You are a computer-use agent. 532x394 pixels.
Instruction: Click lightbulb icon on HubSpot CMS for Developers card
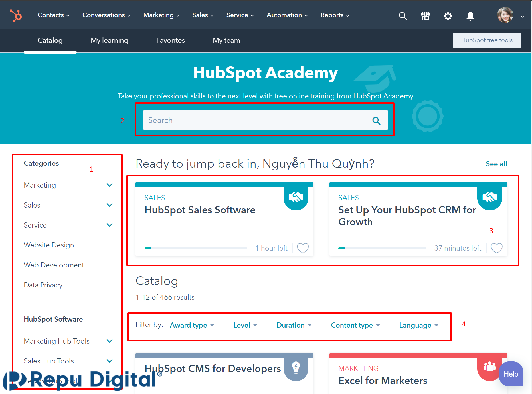296,368
